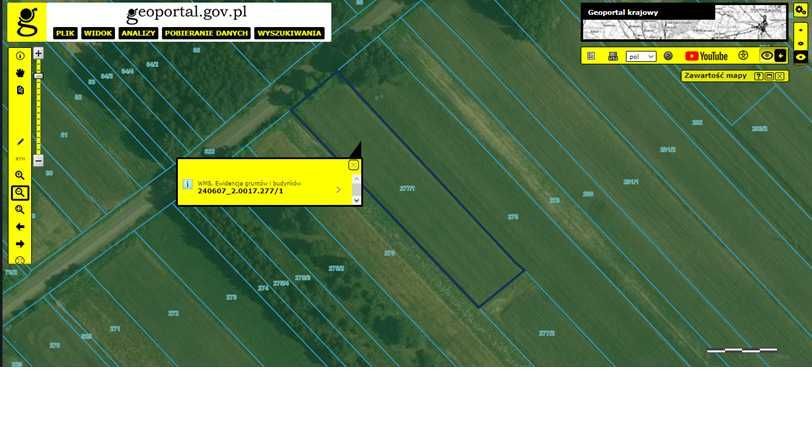Select the highlighted zoom-out magnifier tool
The image size is (812, 442).
[20, 193]
